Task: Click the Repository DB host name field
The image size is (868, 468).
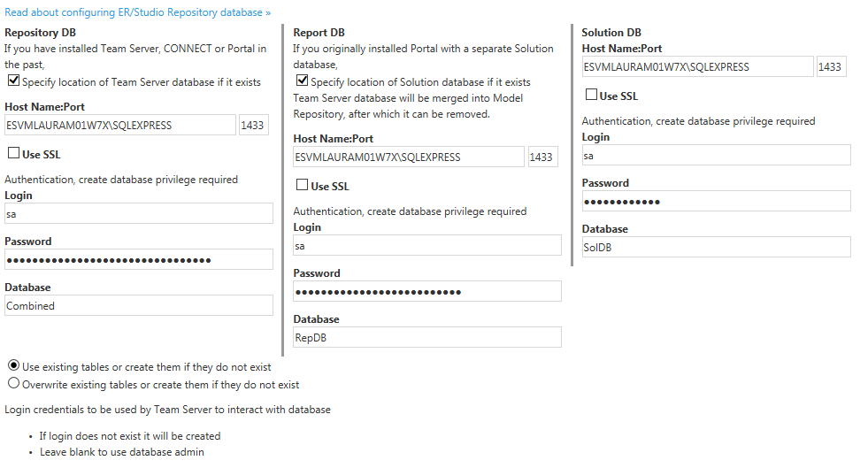Action: point(120,125)
